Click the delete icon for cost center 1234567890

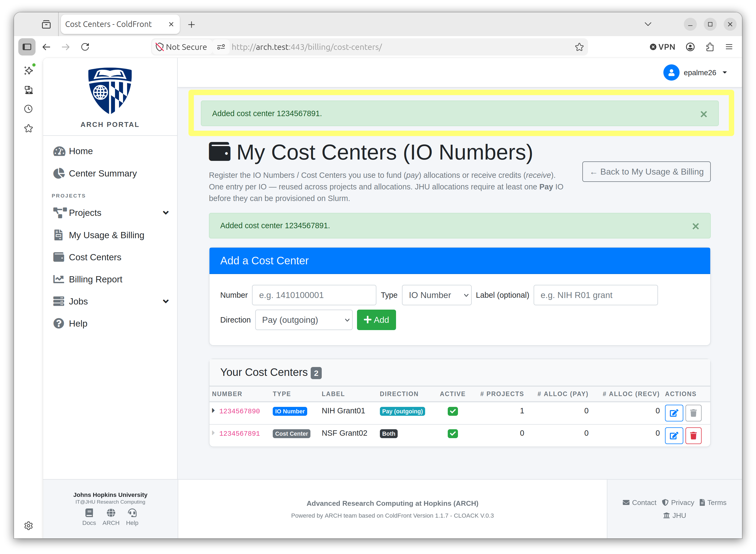pos(693,413)
